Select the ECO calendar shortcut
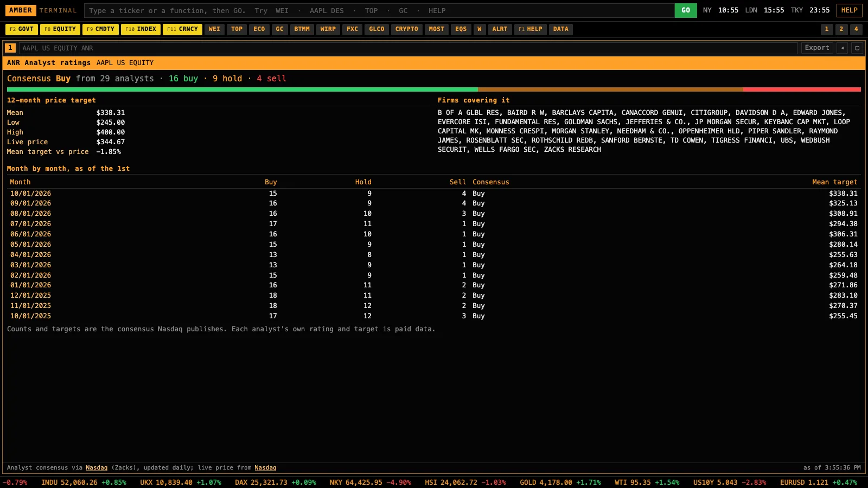Screen dimensions: 868x488 click(259, 29)
